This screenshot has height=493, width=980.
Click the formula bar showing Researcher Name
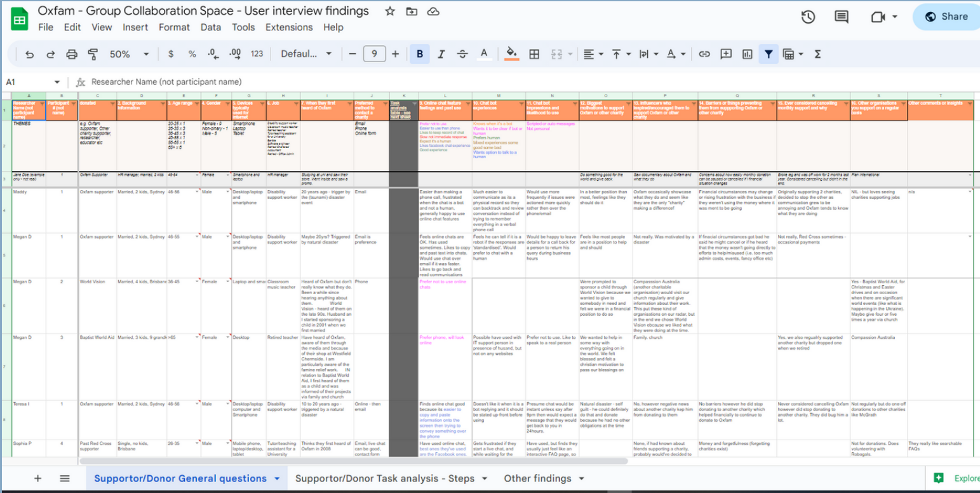(x=166, y=82)
